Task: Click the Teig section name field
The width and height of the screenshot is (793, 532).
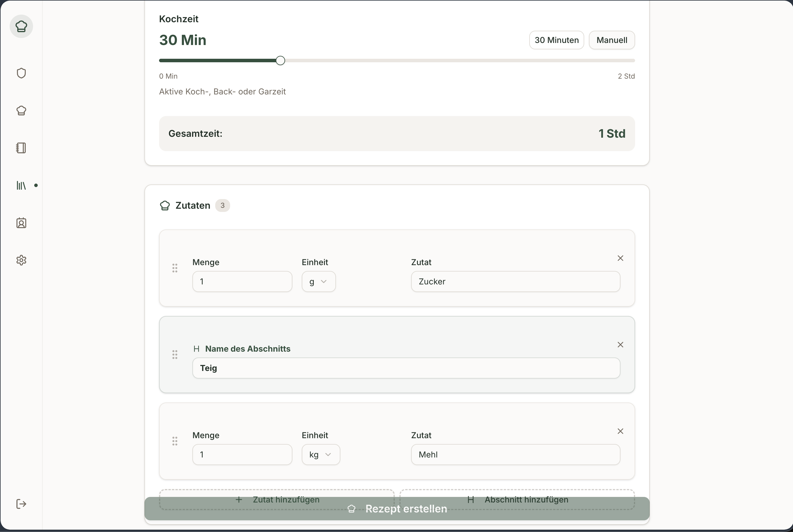Action: click(x=406, y=368)
